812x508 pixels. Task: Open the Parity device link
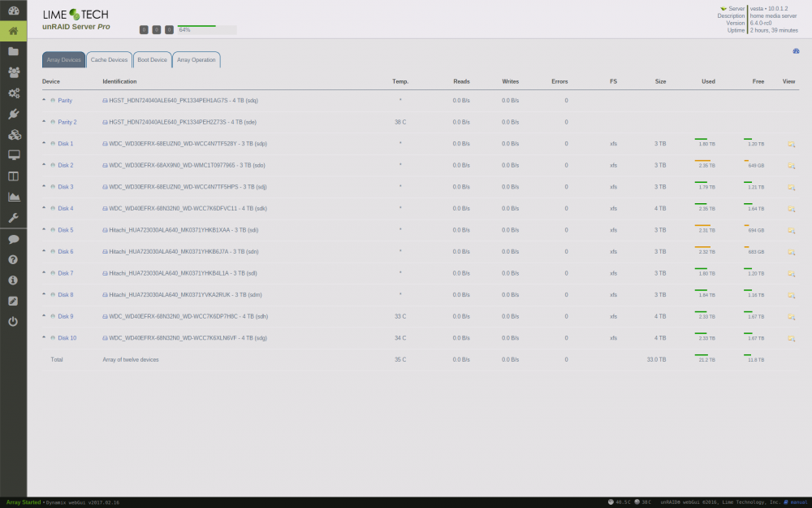[65, 101]
